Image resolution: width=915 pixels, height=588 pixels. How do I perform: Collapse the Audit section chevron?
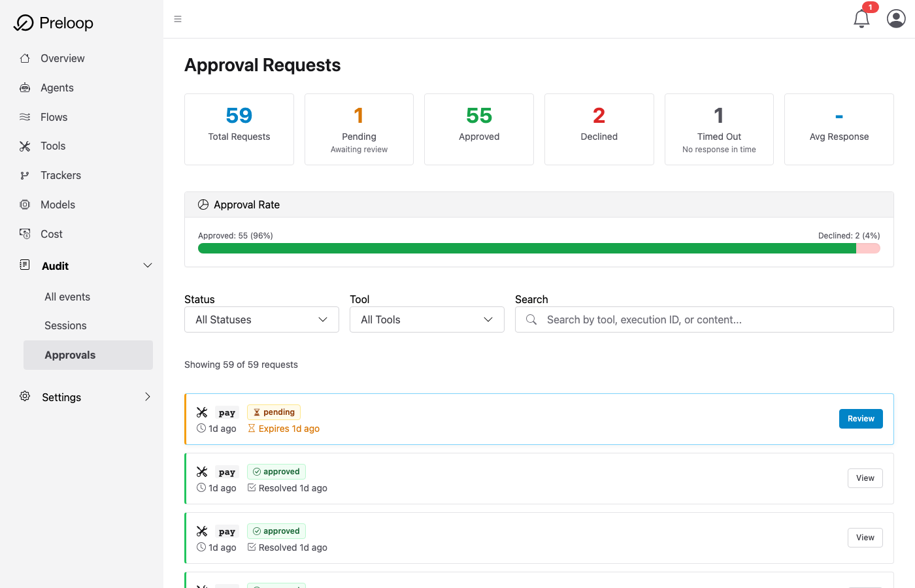coord(148,265)
